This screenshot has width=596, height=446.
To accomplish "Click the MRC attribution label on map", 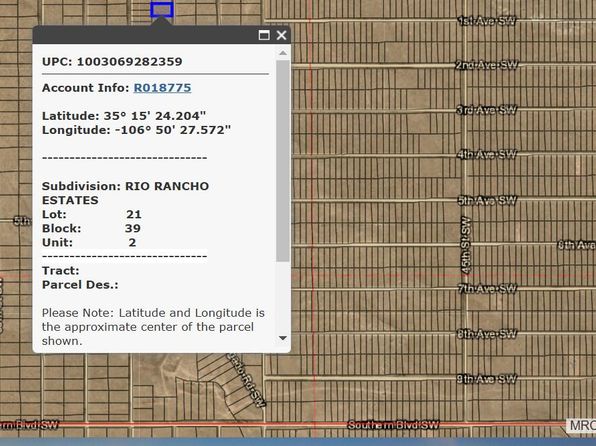I will pyautogui.click(x=581, y=425).
